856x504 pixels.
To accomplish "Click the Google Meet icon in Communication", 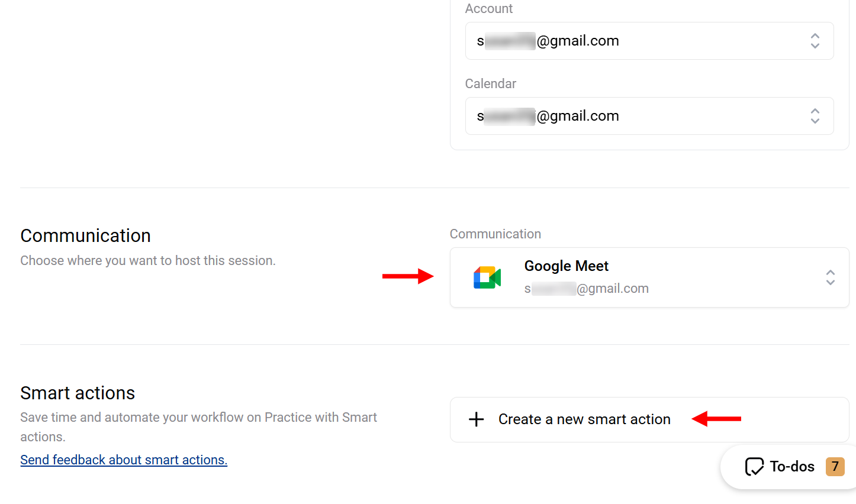I will (x=487, y=277).
